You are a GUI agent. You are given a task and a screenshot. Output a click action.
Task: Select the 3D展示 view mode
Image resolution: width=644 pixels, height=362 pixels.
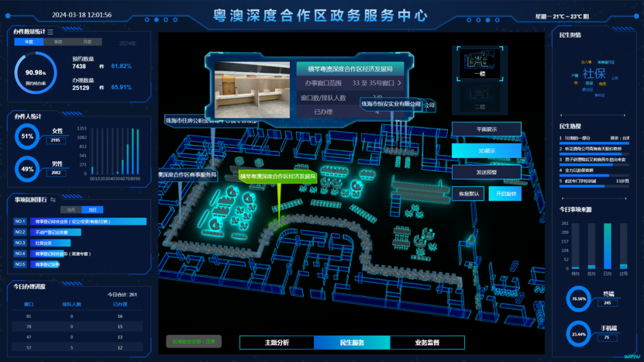486,151
